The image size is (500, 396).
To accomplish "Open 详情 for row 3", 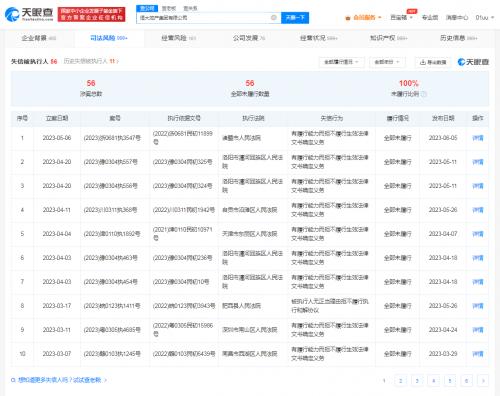I will [x=478, y=186].
